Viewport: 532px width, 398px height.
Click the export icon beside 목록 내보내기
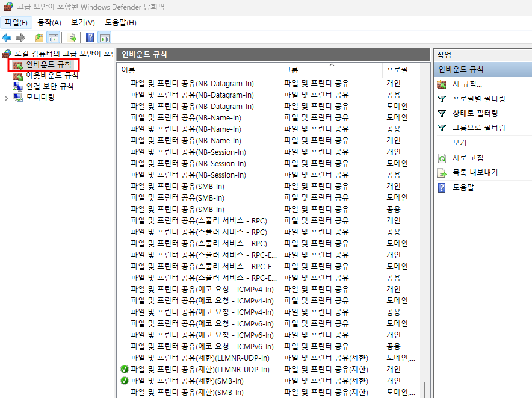tap(442, 173)
